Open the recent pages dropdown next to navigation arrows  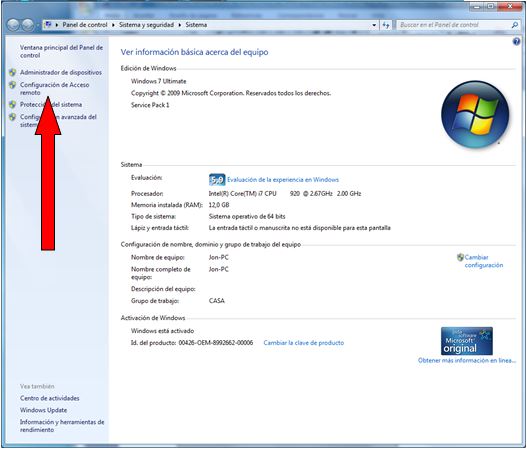coord(38,25)
